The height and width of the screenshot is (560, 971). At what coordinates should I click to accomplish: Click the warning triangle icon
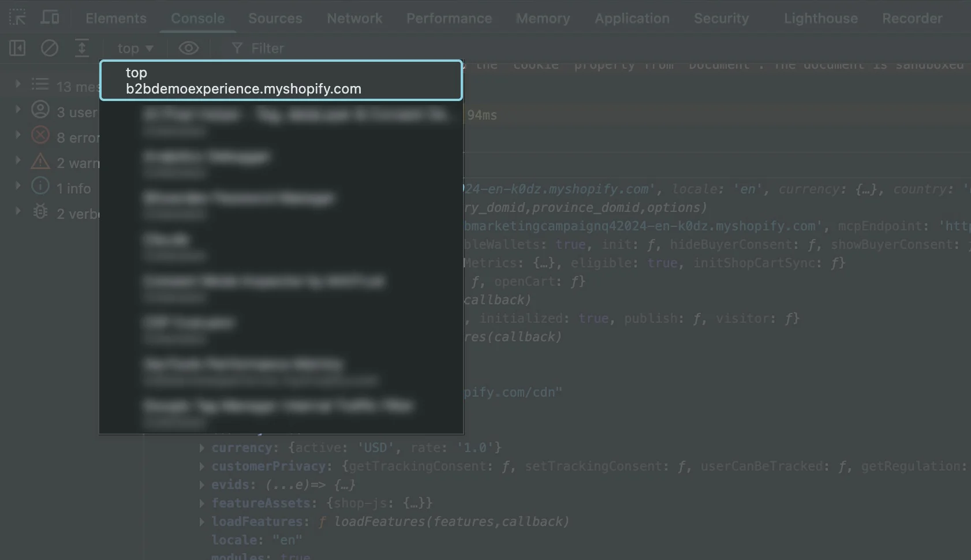click(40, 161)
